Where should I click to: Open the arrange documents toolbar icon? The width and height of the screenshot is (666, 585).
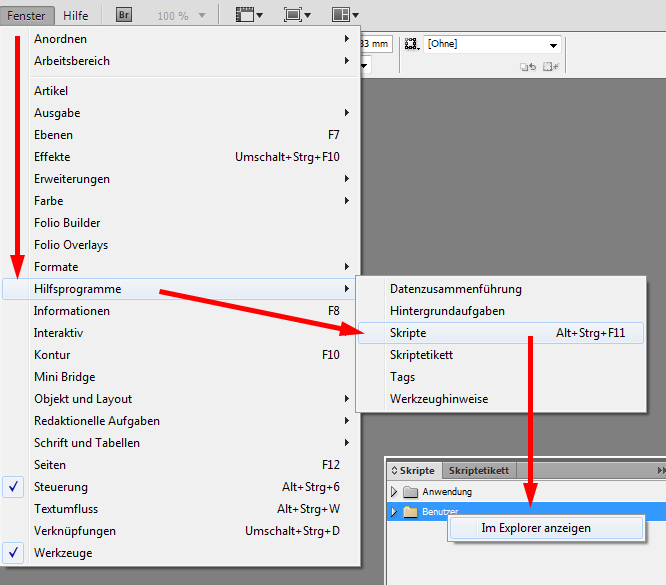[345, 15]
